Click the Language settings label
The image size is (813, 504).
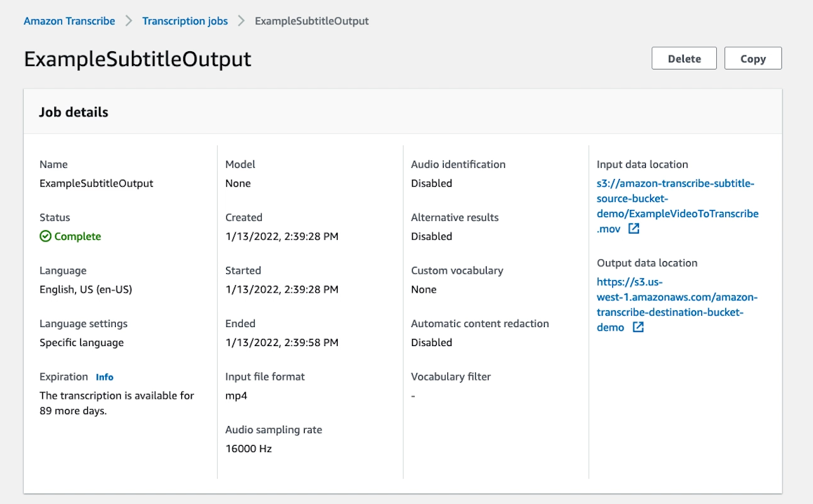[84, 324]
